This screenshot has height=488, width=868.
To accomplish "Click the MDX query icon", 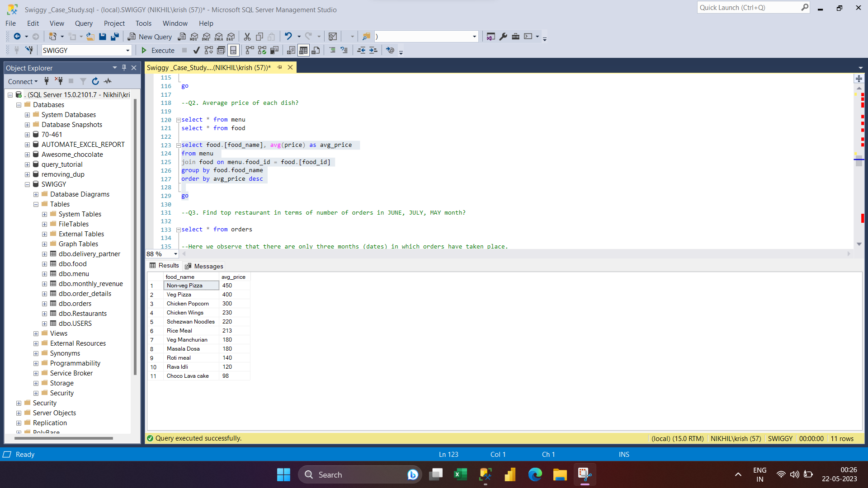I will click(x=194, y=37).
